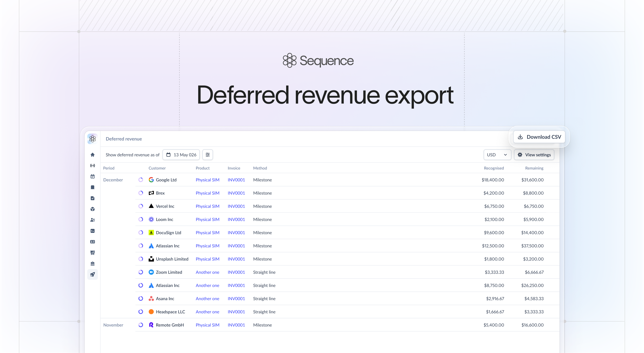Open the ID card sidebar icon
Viewport: 644px width, 353px height.
[x=92, y=242]
